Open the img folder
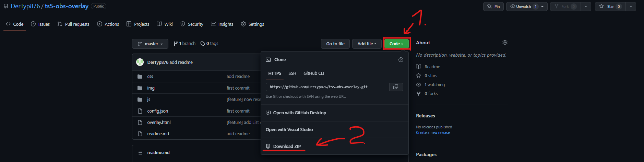Screen dimensions: 644x162 click(151, 88)
